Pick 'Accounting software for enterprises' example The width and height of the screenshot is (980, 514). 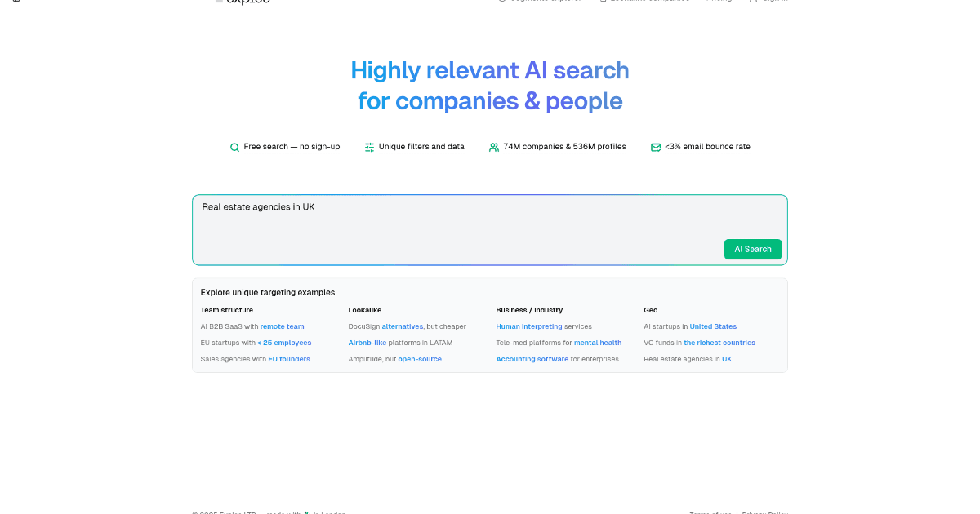coord(557,359)
